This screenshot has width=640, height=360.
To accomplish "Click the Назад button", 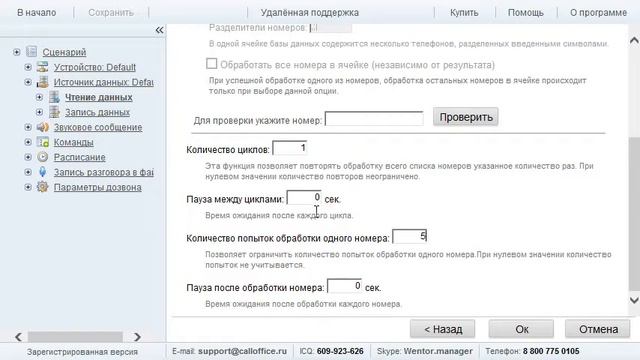I will (x=443, y=329).
